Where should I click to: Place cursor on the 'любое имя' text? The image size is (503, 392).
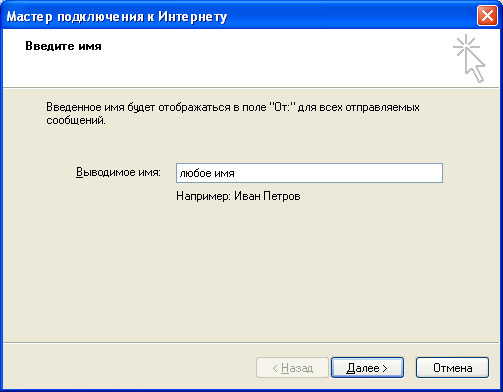[207, 173]
